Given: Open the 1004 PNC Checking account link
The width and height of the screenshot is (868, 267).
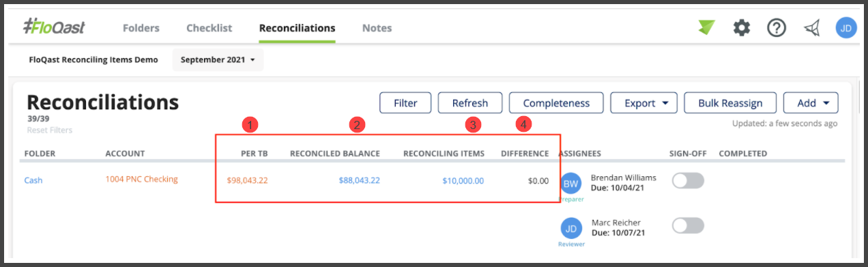Looking at the screenshot, I should [141, 180].
